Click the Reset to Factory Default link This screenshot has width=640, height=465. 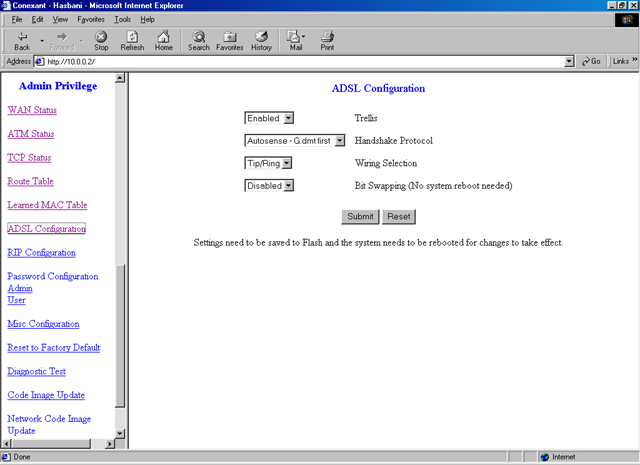click(x=53, y=348)
